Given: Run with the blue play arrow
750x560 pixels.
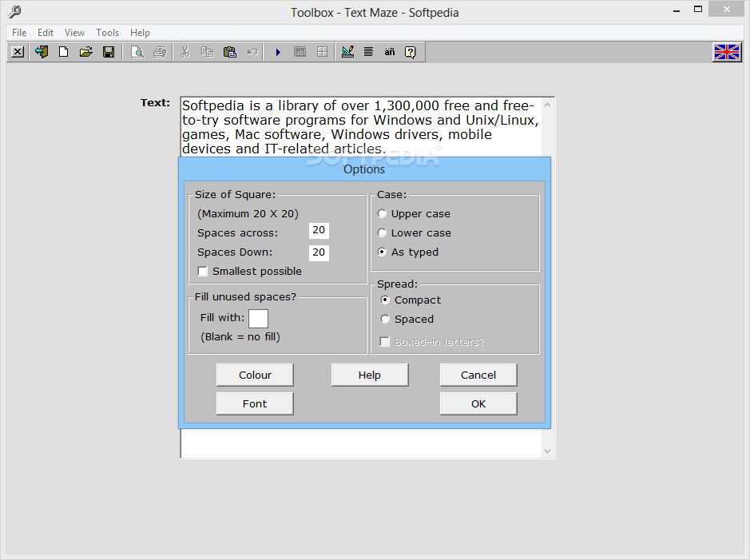Looking at the screenshot, I should coord(277,52).
